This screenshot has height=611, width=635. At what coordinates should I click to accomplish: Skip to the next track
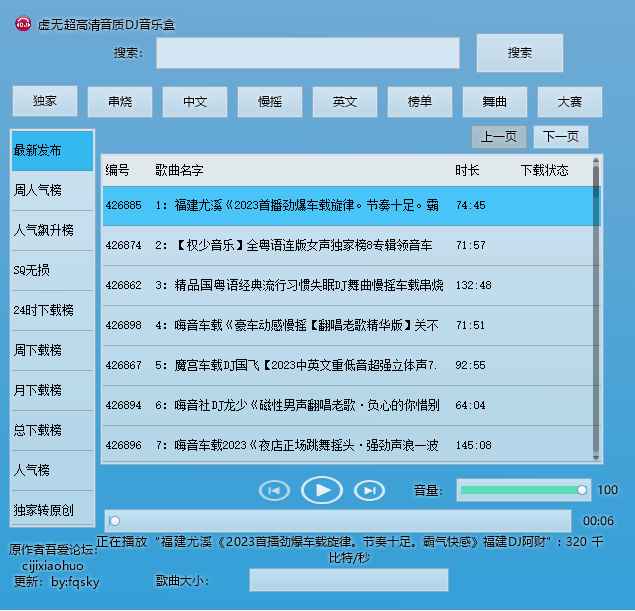[369, 490]
